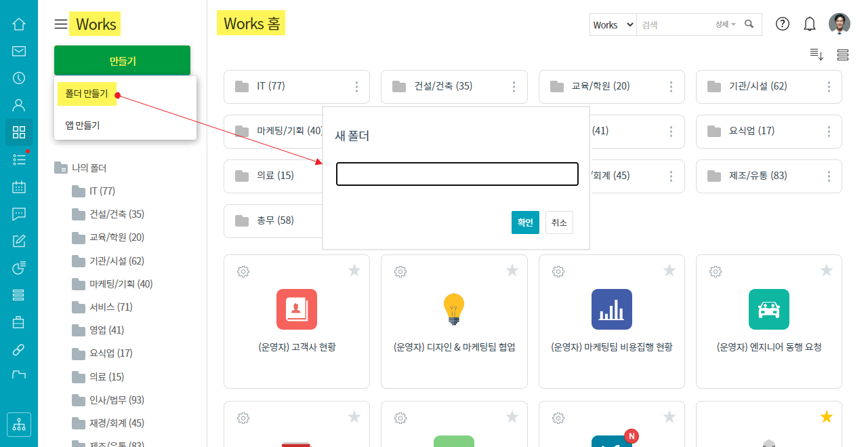Screen dimensions: 868x447
Task: Click the new folder name input field
Action: 457,174
